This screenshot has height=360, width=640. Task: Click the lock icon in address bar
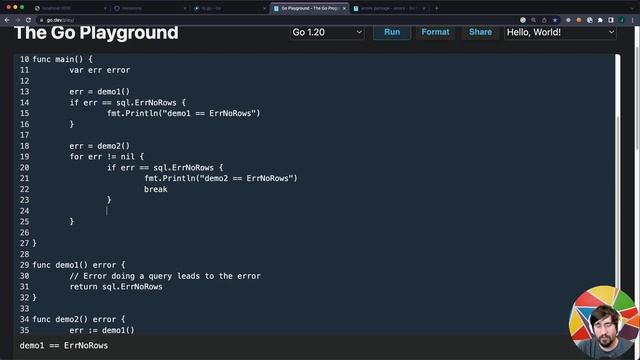coord(41,20)
